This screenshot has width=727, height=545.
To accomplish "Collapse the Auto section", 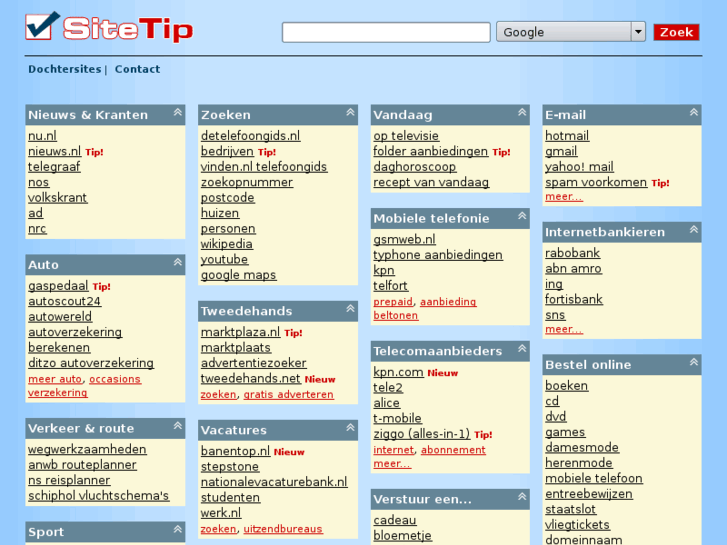I will [x=178, y=262].
